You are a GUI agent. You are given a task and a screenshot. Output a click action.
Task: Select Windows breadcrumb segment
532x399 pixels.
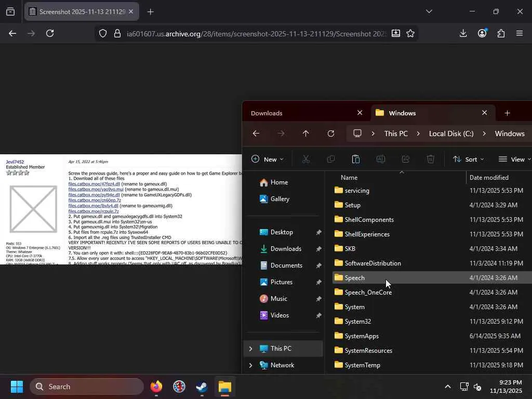click(510, 134)
